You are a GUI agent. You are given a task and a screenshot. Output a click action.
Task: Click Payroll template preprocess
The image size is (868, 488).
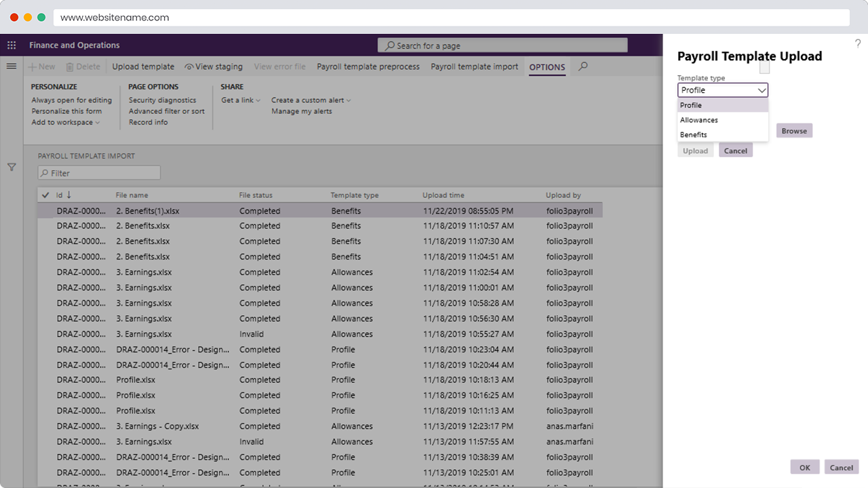[x=368, y=66]
